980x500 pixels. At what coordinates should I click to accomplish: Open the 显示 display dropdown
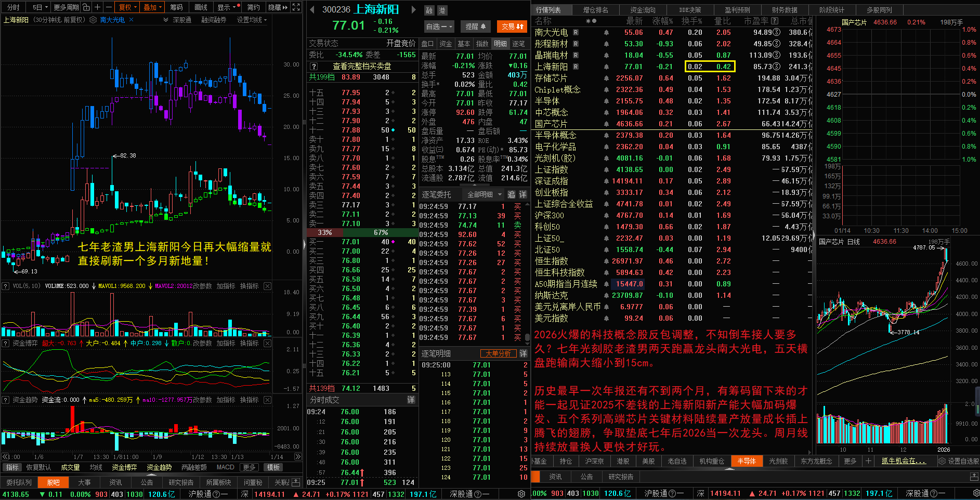coord(227,7)
